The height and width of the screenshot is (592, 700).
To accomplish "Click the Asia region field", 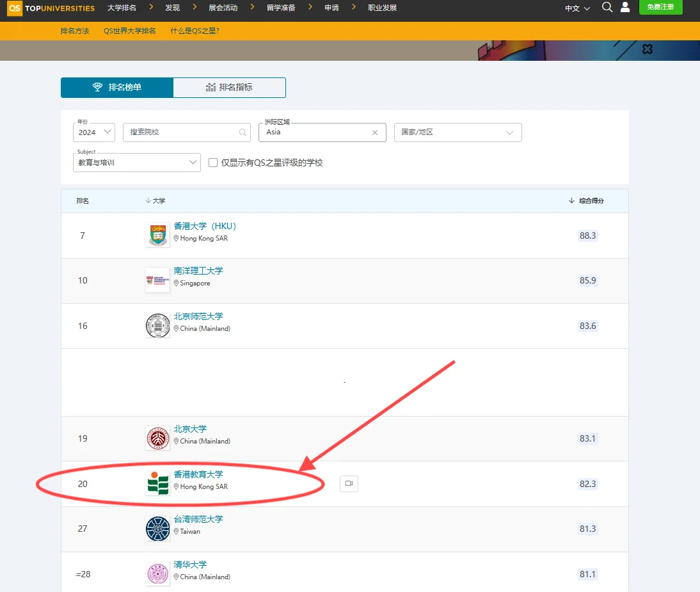I will click(x=322, y=132).
